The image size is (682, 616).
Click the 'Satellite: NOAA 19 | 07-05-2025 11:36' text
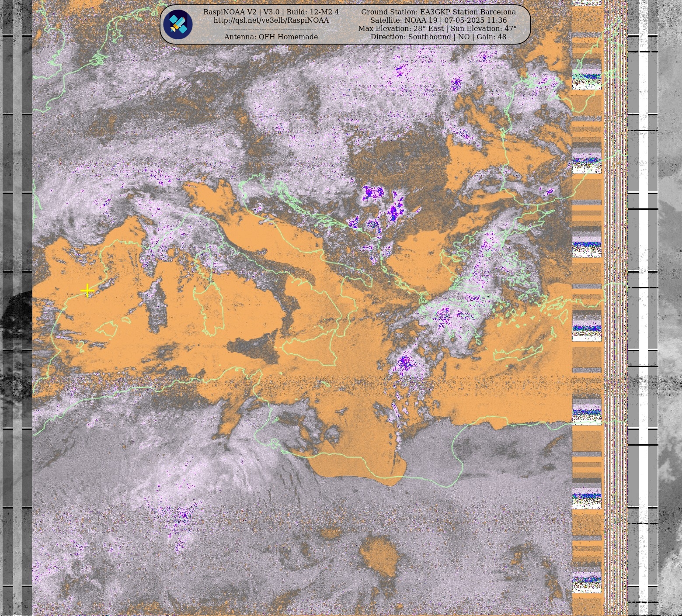pos(438,20)
